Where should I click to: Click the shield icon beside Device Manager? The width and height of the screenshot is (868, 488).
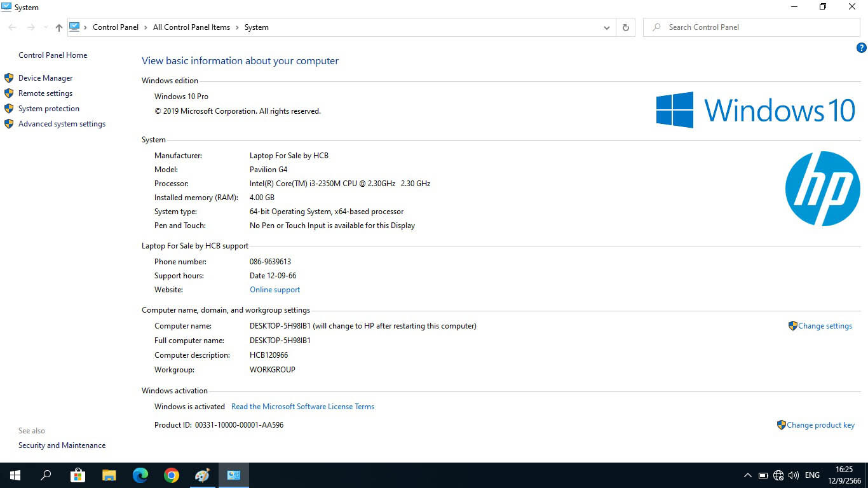pyautogui.click(x=9, y=78)
